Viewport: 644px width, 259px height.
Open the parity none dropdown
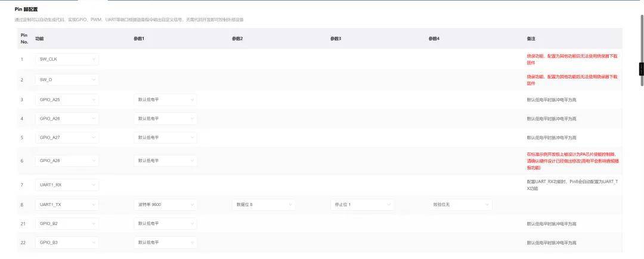460,204
